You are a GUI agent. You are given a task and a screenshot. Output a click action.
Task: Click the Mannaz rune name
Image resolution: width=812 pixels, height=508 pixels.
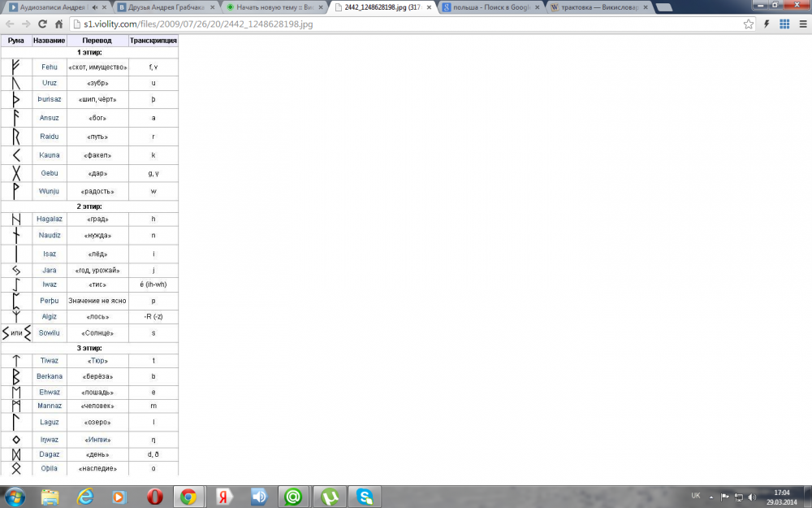[x=50, y=406]
